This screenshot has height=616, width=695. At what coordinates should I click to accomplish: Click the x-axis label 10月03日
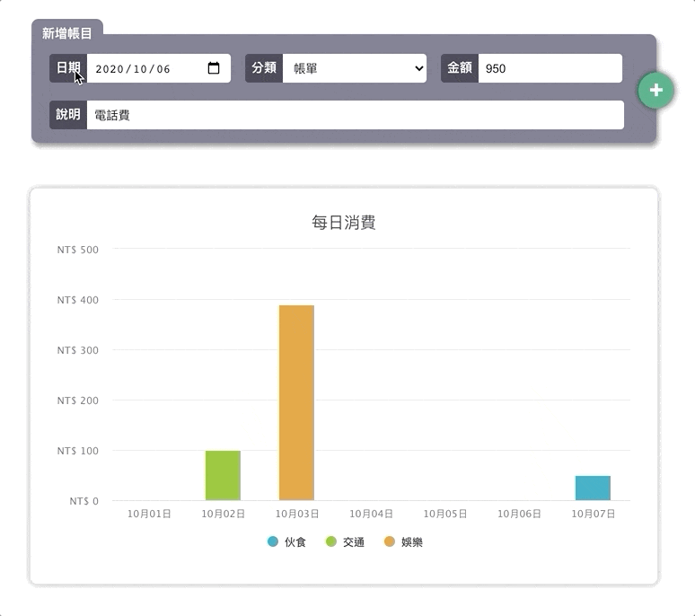pyautogui.click(x=297, y=514)
